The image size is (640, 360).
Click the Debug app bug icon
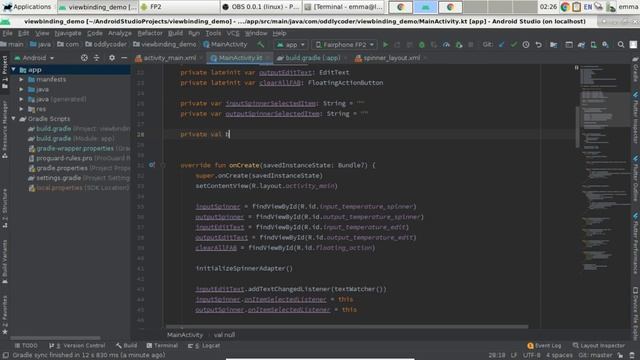tap(422, 44)
